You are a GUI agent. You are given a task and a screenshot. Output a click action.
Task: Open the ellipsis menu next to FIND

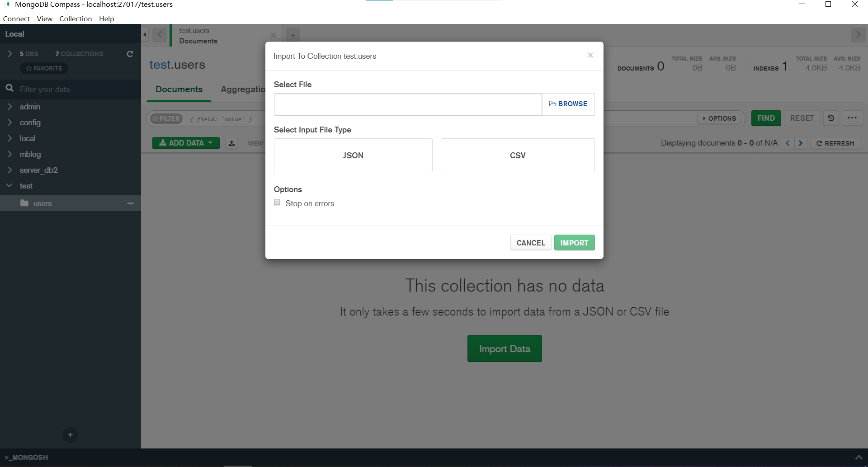point(853,118)
